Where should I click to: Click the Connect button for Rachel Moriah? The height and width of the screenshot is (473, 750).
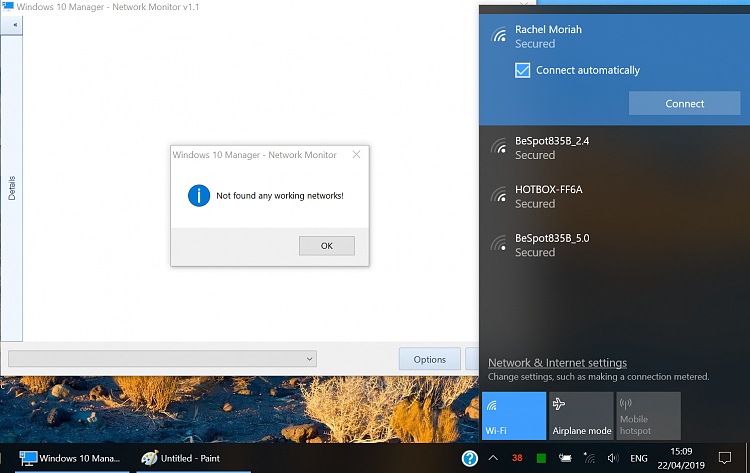coord(684,103)
